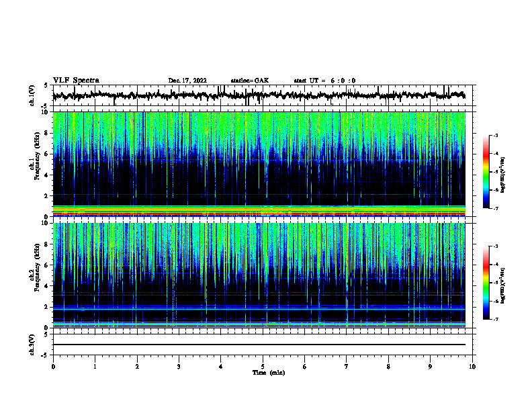Click time axis tick label "1"
532x411 pixels.
[95, 367]
